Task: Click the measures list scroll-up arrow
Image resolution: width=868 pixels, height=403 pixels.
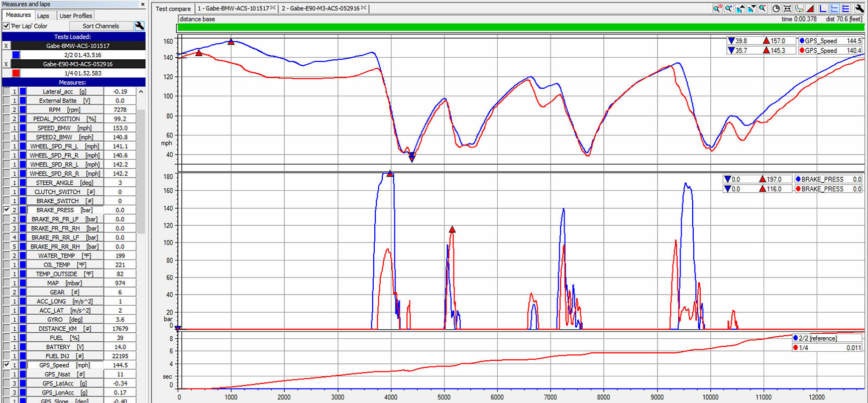Action: coord(141,92)
